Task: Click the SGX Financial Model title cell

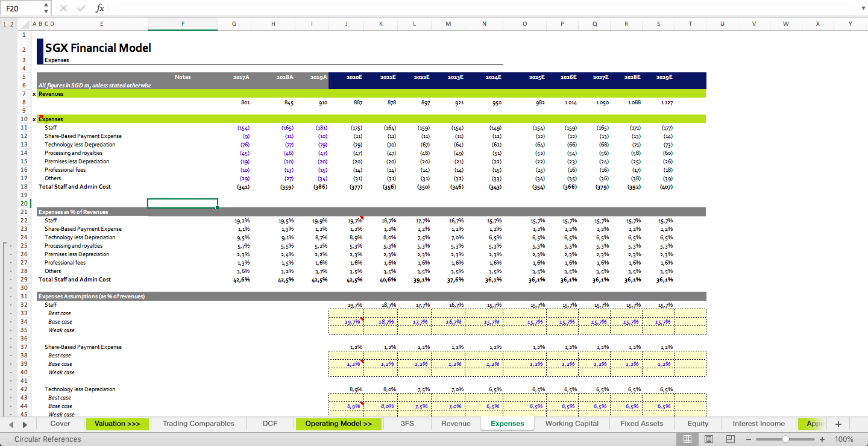Action: 98,48
